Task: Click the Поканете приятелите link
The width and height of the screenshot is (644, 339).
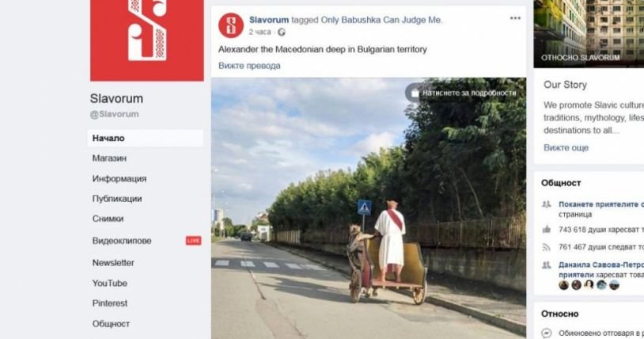Action: 600,204
